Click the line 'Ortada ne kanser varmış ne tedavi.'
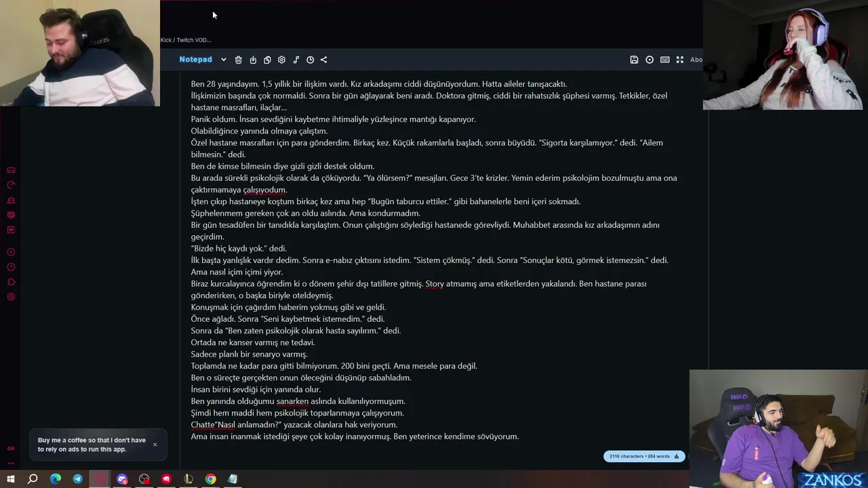This screenshot has width=868, height=488. click(253, 342)
